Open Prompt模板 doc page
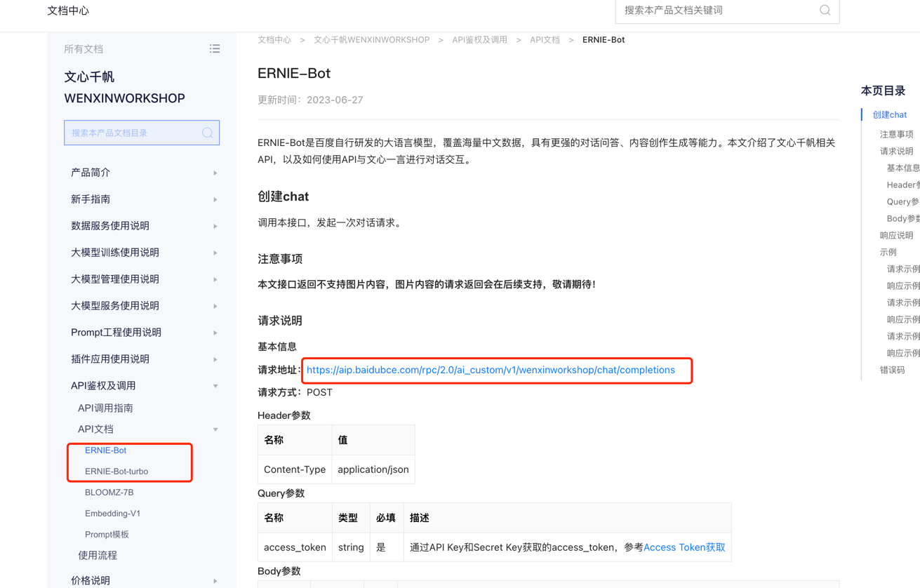 107,535
